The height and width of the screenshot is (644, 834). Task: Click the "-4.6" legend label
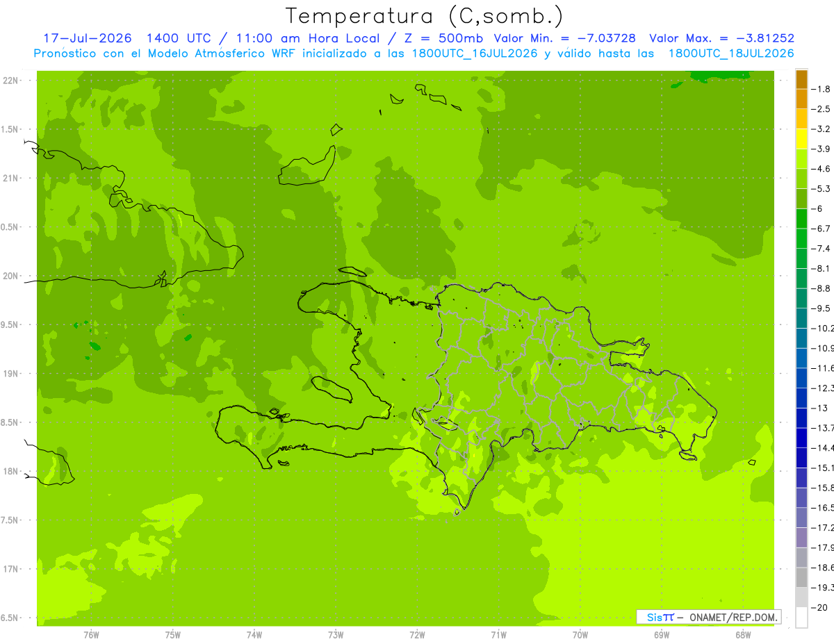pos(821,169)
